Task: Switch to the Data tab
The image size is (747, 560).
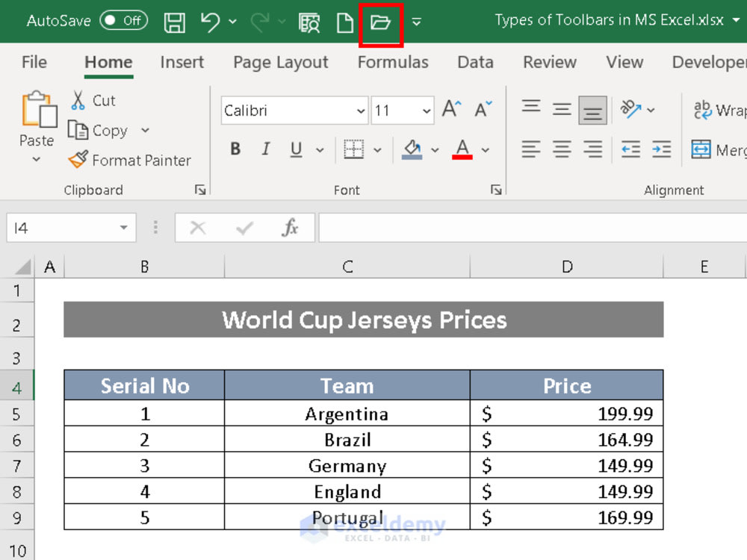Action: click(x=475, y=62)
